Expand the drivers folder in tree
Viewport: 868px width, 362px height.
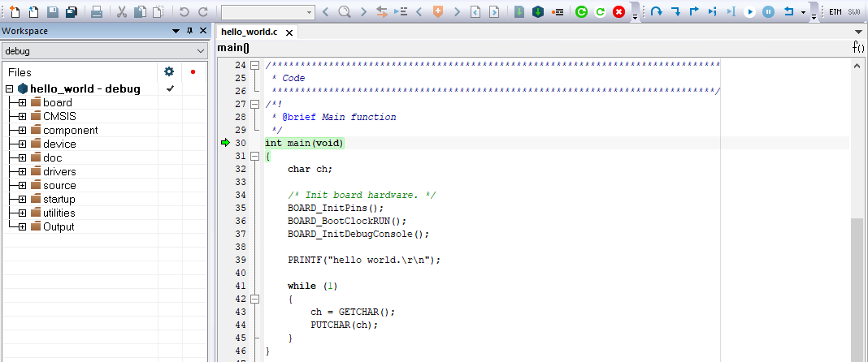click(x=22, y=171)
